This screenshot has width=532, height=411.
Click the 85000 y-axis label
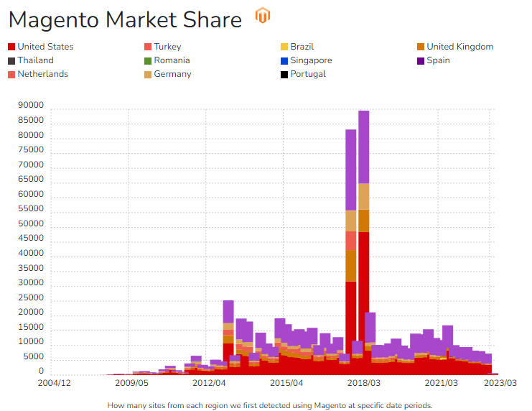(x=31, y=120)
